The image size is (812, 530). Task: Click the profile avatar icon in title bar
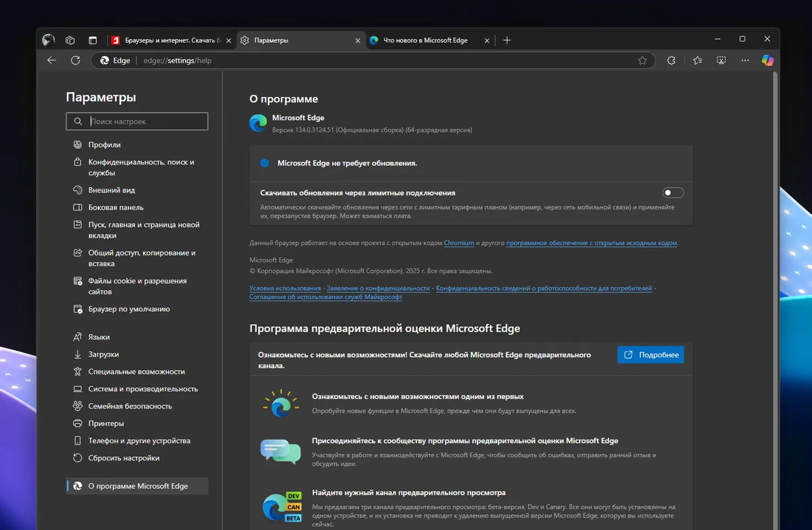[49, 40]
